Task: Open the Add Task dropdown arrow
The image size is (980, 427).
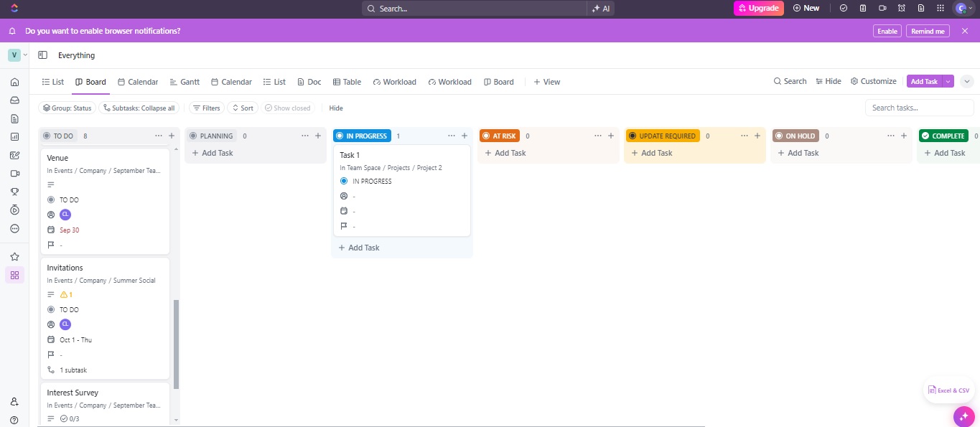Action: click(948, 81)
